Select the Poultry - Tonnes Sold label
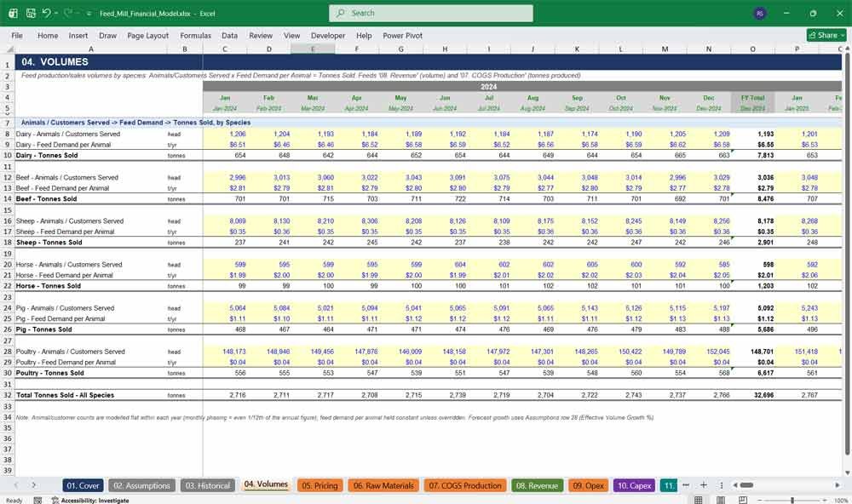Screen dimensions: 852x504 click(50, 373)
